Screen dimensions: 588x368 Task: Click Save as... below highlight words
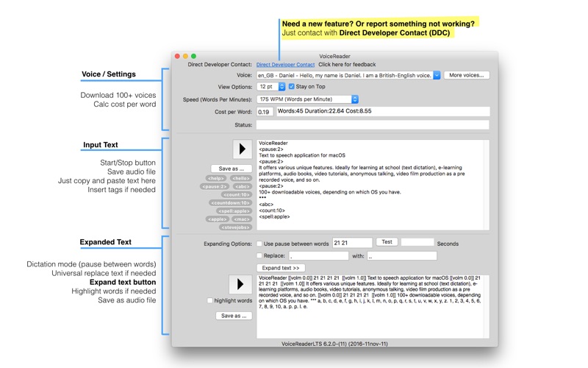[234, 316]
